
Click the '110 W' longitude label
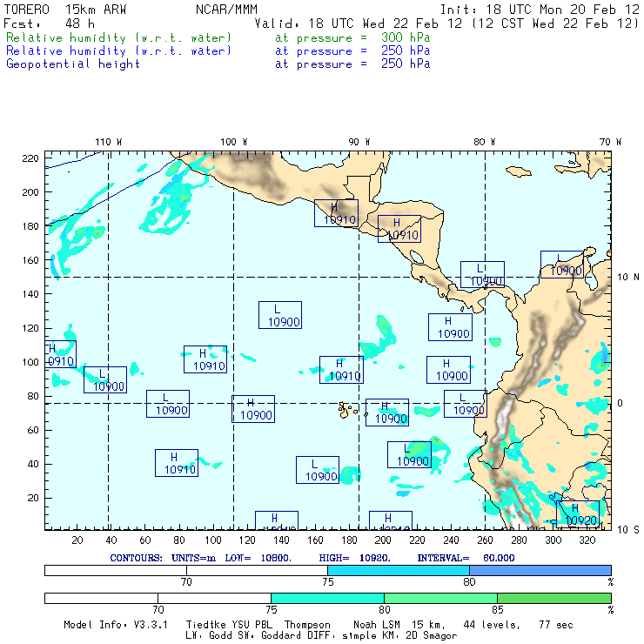click(109, 142)
